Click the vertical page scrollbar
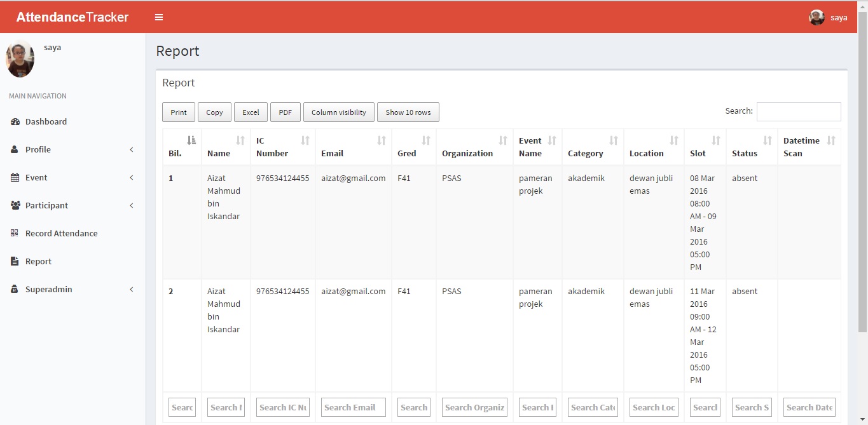The height and width of the screenshot is (425, 868). pos(862,172)
